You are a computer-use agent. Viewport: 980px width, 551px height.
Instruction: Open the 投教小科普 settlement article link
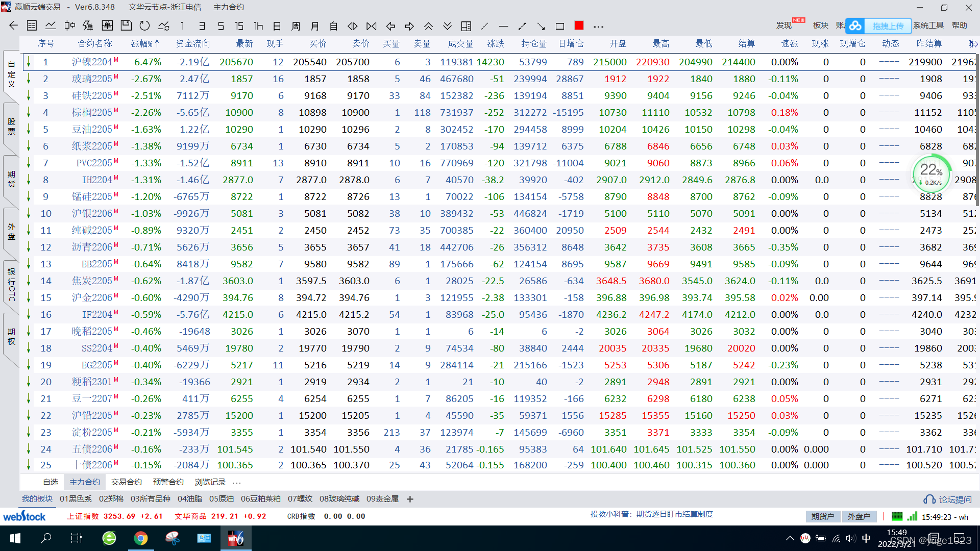point(652,514)
